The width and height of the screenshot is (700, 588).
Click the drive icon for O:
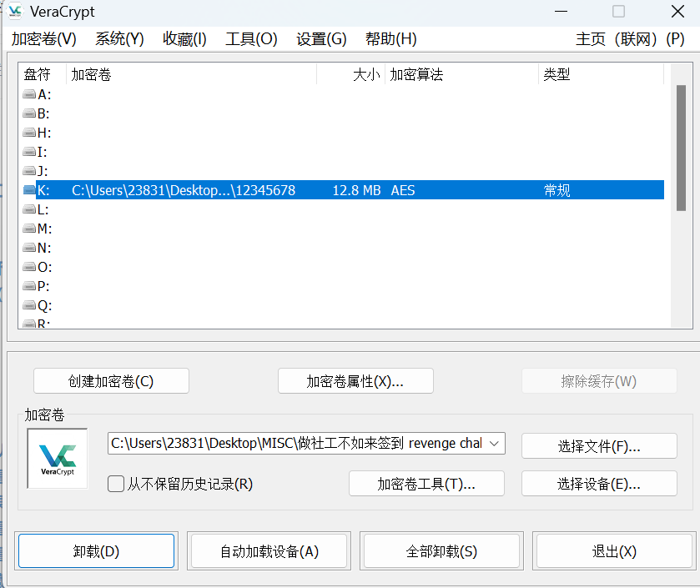point(29,267)
